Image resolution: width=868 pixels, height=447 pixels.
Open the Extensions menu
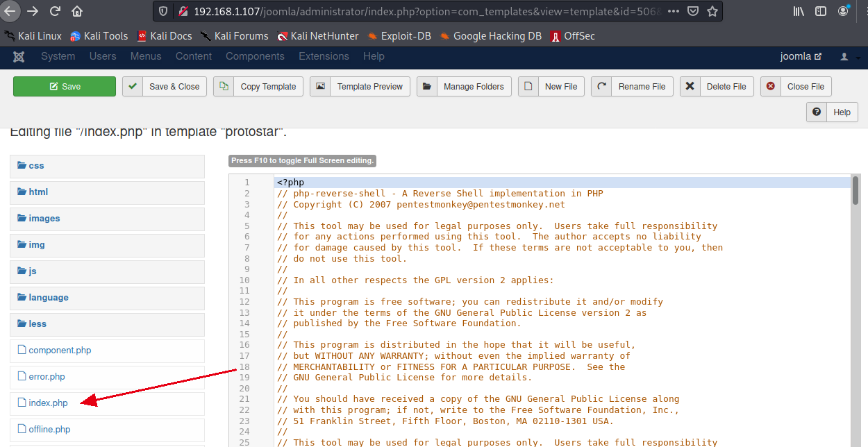coord(324,56)
